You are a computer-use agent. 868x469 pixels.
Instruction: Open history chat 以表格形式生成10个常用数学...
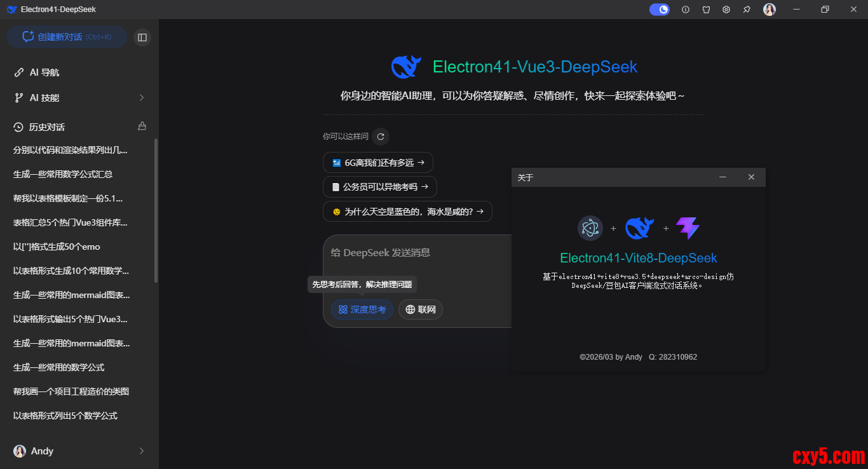pyautogui.click(x=71, y=271)
